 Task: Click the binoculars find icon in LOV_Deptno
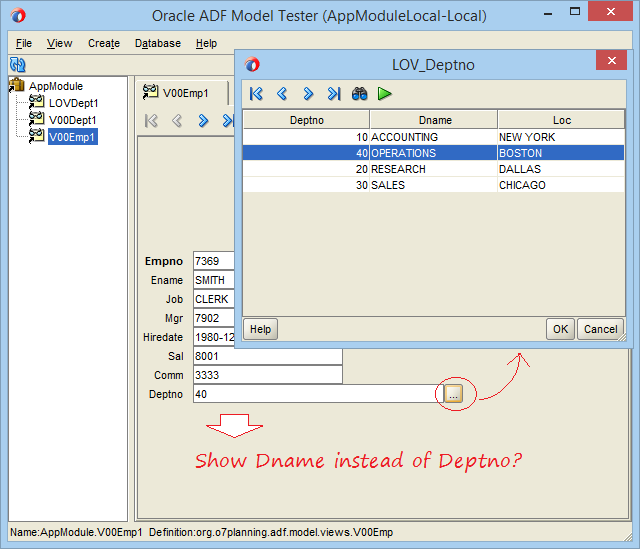359,94
